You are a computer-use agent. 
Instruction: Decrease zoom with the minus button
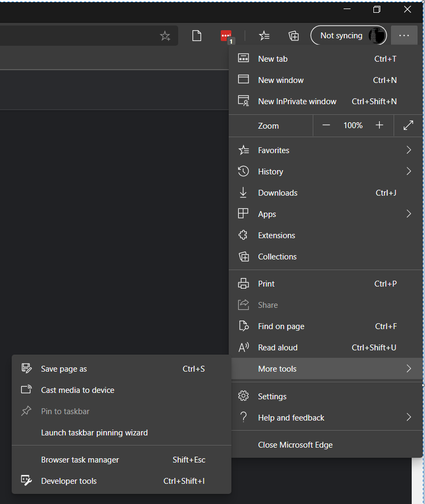(x=326, y=125)
